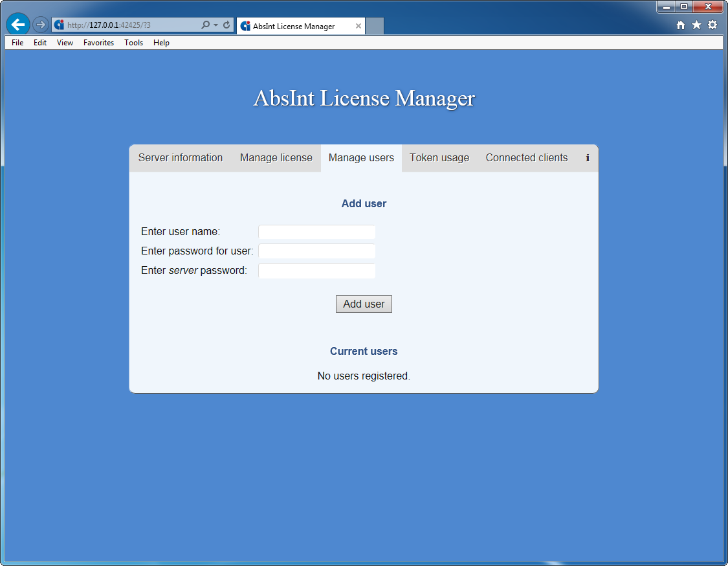Open the View menu
Image resolution: width=728 pixels, height=566 pixels.
65,43
